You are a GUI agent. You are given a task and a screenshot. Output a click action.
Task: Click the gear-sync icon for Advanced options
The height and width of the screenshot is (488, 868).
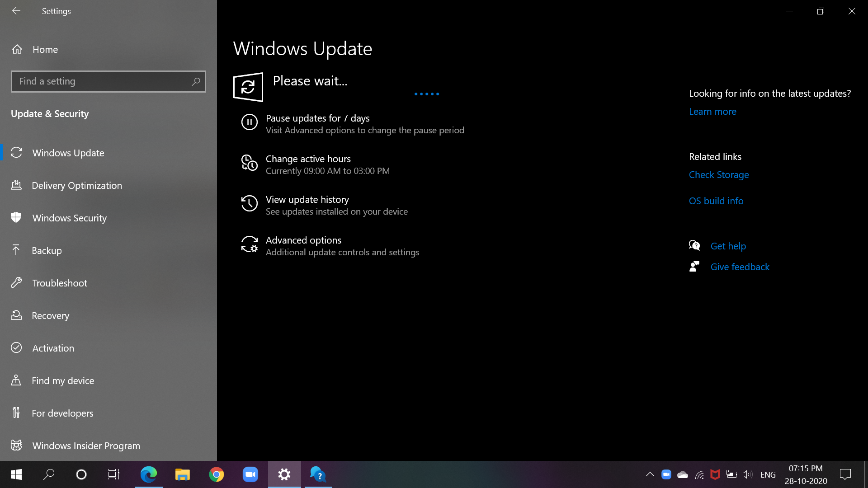tap(249, 244)
